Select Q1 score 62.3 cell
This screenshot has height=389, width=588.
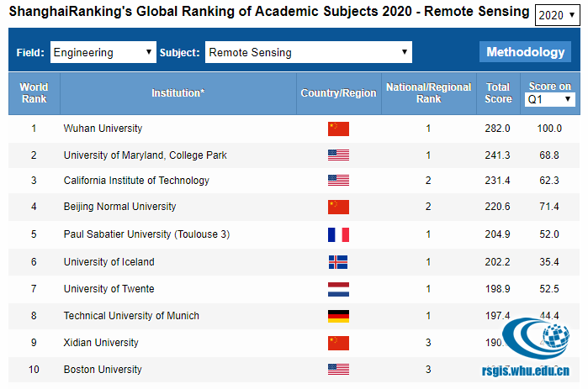pos(549,181)
